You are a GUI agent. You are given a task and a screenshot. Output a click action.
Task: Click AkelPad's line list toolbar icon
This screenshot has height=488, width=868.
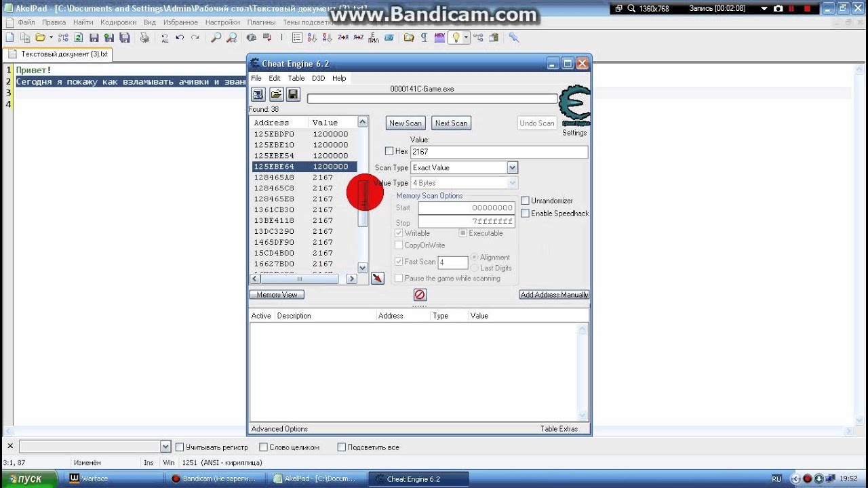[296, 37]
